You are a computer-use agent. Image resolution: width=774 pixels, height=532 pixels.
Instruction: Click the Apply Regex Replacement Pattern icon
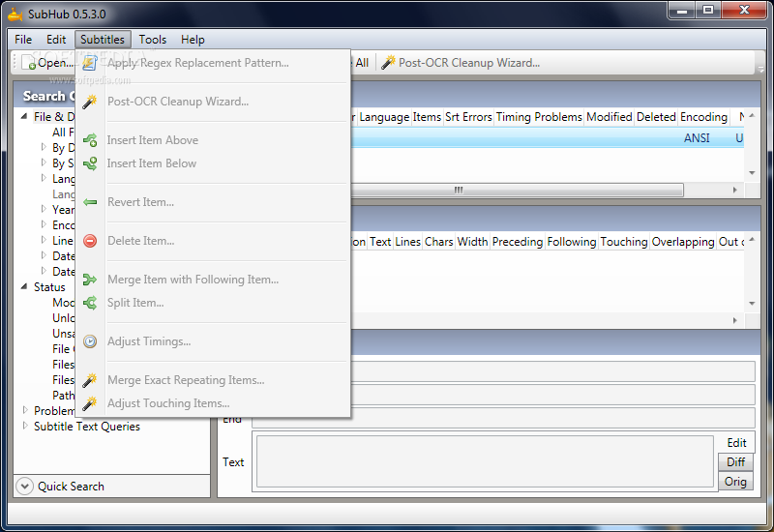(90, 63)
